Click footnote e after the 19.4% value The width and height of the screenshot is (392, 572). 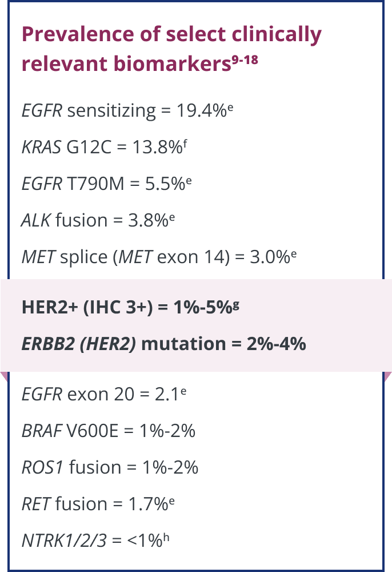pos(229,106)
